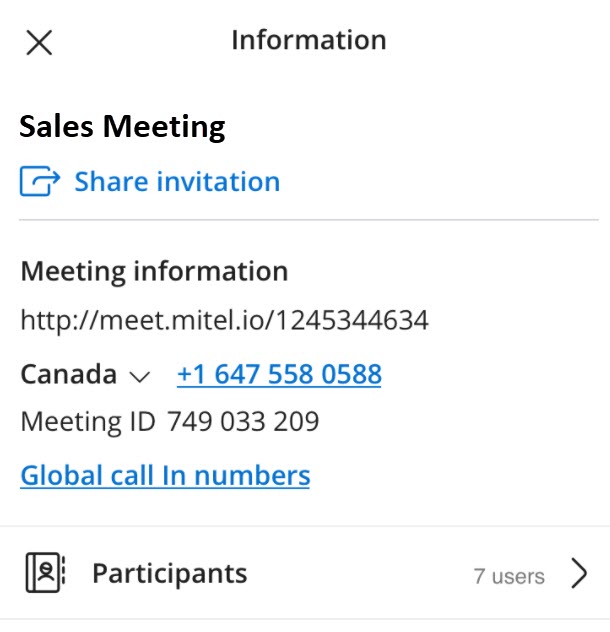Select the Meeting ID number 749 033 209
Image resolution: width=610 pixels, height=632 pixels.
243,422
